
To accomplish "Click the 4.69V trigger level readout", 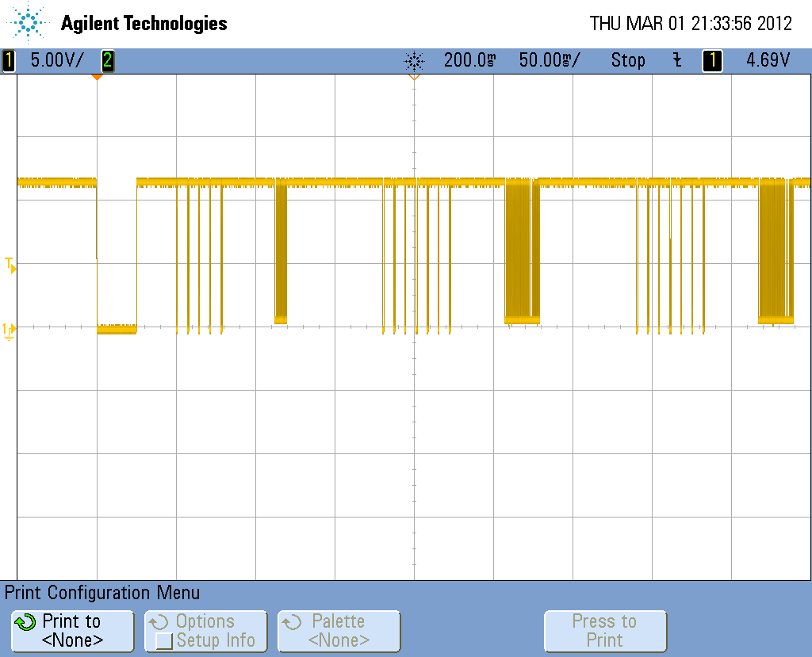I will pos(768,60).
